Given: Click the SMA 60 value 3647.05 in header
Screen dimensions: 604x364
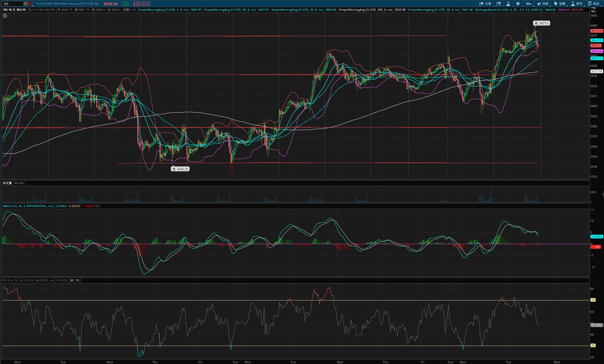Looking at the screenshot, I should (x=263, y=10).
